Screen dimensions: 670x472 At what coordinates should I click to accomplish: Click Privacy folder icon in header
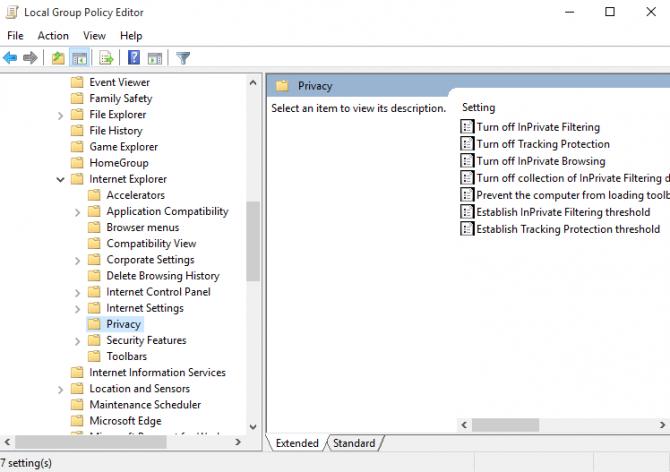point(282,86)
